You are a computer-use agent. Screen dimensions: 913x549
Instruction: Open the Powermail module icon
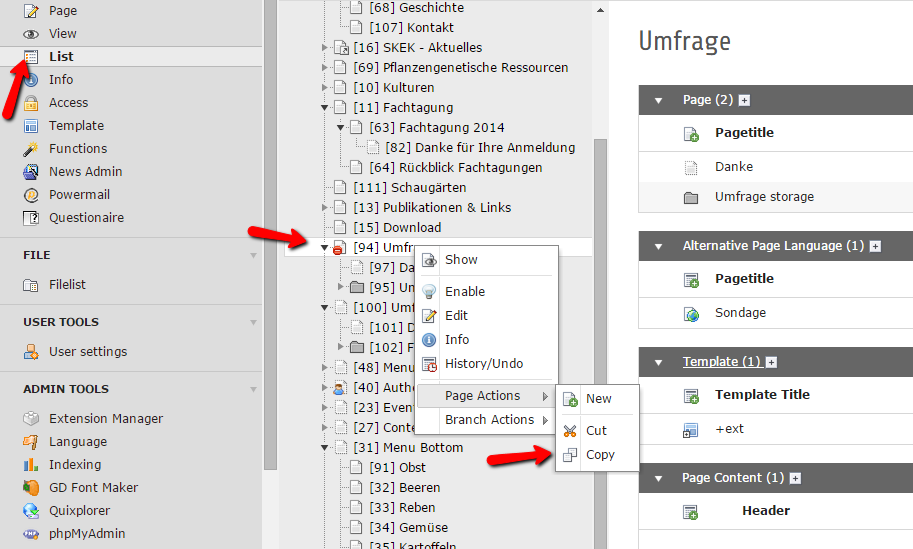31,195
